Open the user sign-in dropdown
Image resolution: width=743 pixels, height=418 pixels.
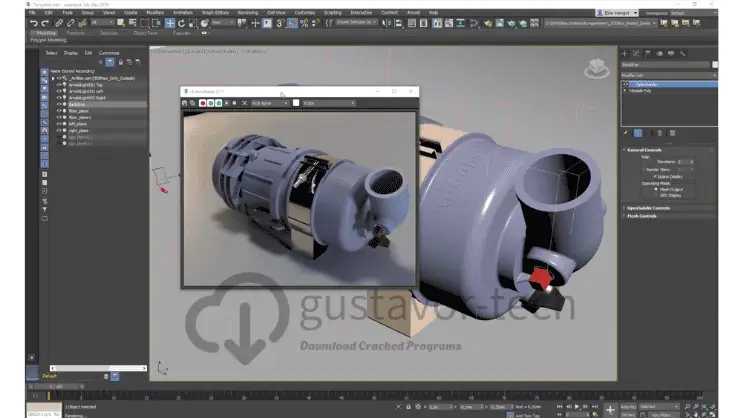pyautogui.click(x=617, y=13)
